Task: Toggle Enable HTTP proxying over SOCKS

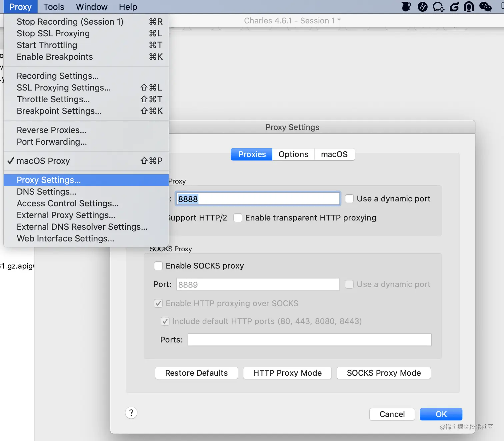Action: (x=158, y=303)
